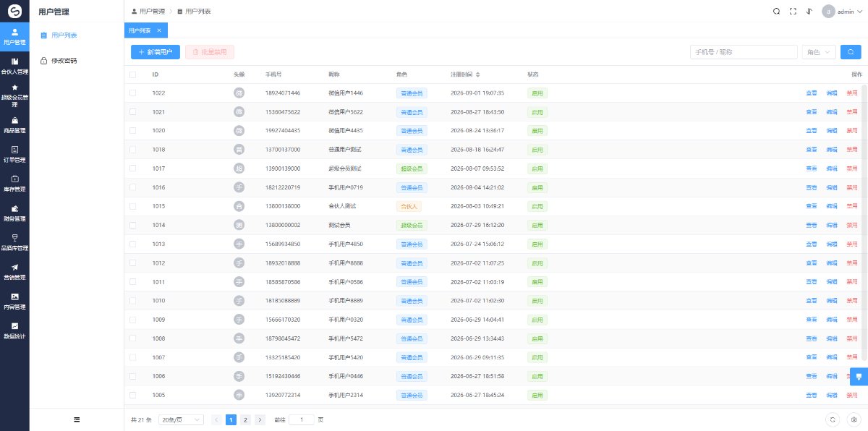The image size is (868, 431).
Task: Refresh the table using the bottom refresh icon
Action: (833, 419)
